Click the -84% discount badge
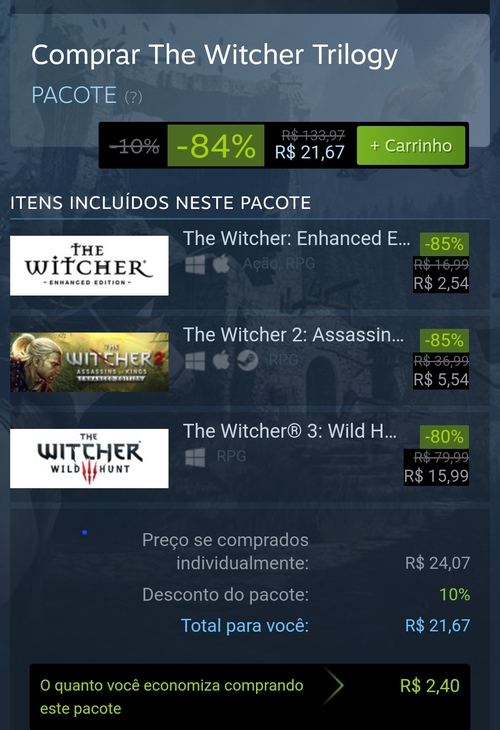The width and height of the screenshot is (500, 730). (216, 146)
